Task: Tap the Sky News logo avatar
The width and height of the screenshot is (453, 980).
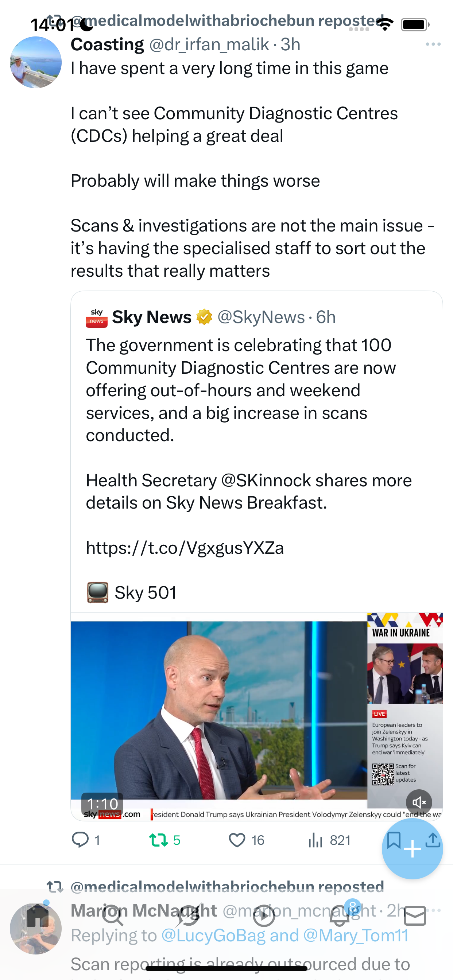Action: (97, 317)
